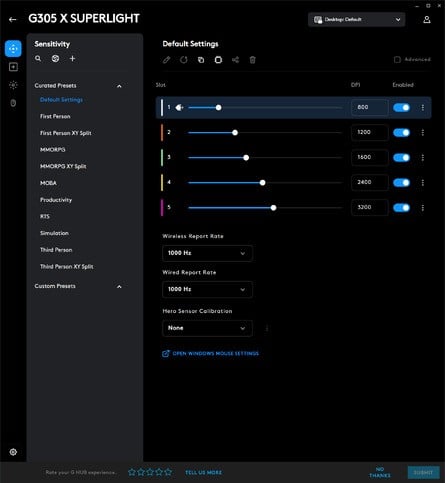Click slot 4 DPI slider handle
Image resolution: width=445 pixels, height=483 pixels.
coord(262,183)
